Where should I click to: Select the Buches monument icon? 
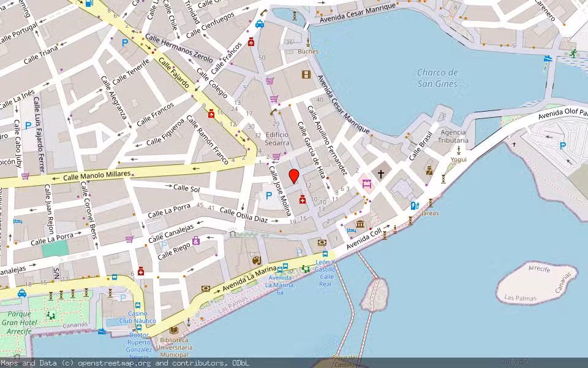point(308,42)
